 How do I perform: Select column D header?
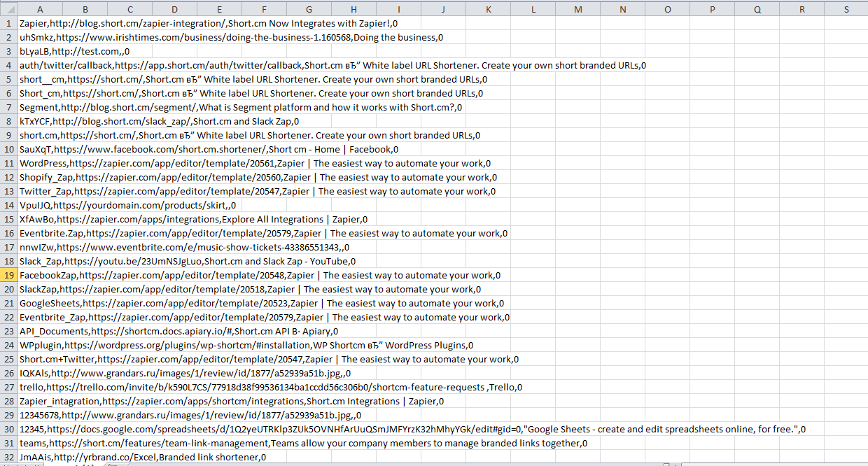point(174,9)
